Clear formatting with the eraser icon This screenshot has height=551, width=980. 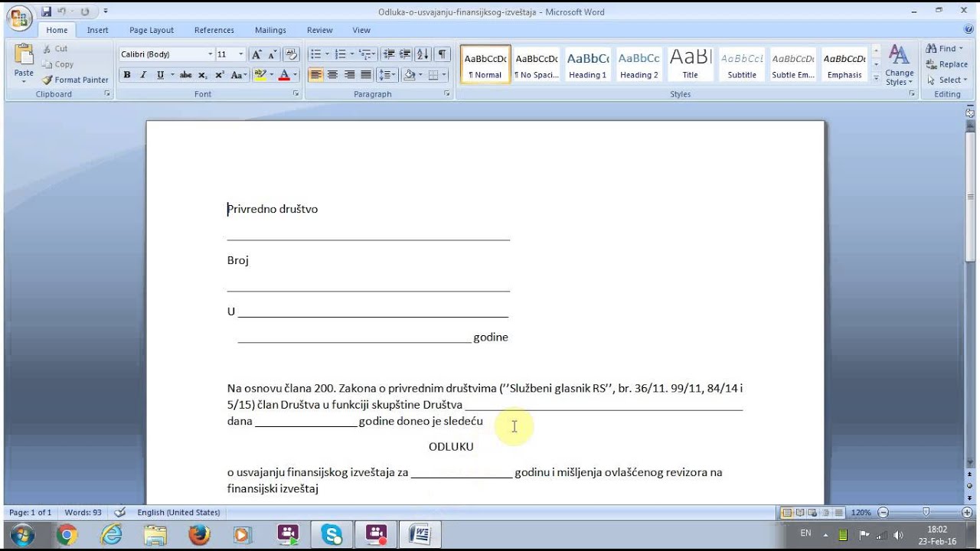coord(291,54)
